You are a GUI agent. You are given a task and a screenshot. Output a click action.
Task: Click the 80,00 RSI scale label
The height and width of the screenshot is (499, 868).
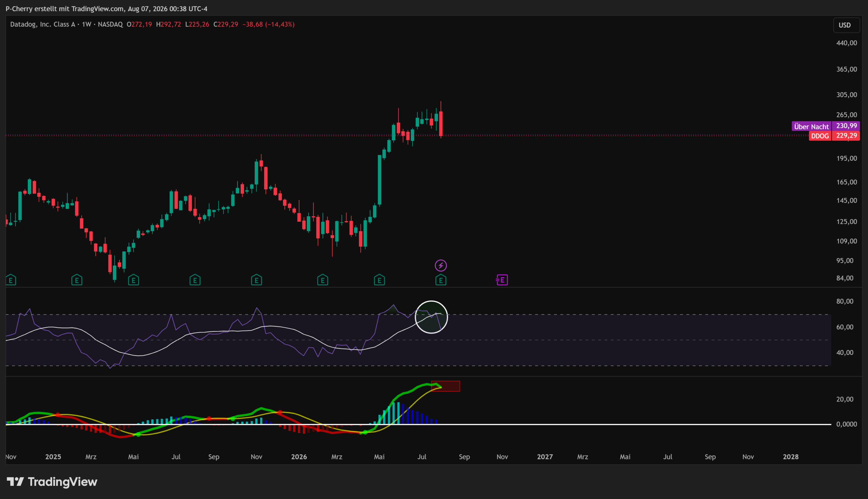[x=845, y=302]
